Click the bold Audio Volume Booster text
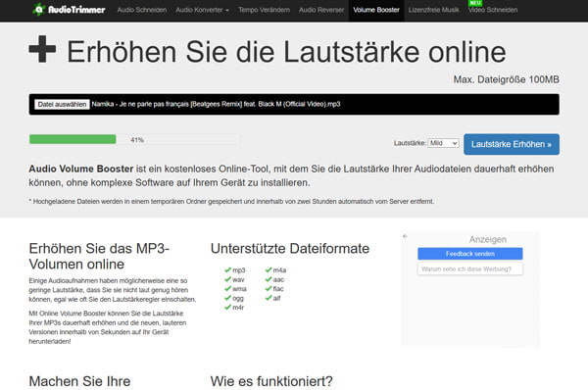The height and width of the screenshot is (390, 588). tap(81, 169)
